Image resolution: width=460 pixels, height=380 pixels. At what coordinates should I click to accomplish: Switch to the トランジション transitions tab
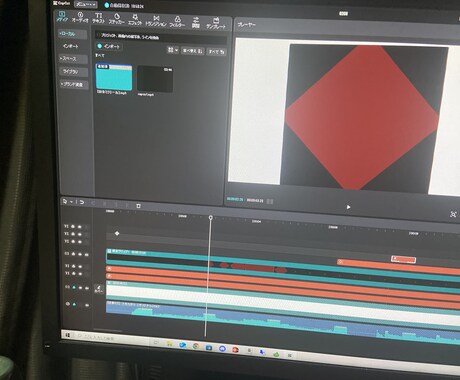click(156, 21)
